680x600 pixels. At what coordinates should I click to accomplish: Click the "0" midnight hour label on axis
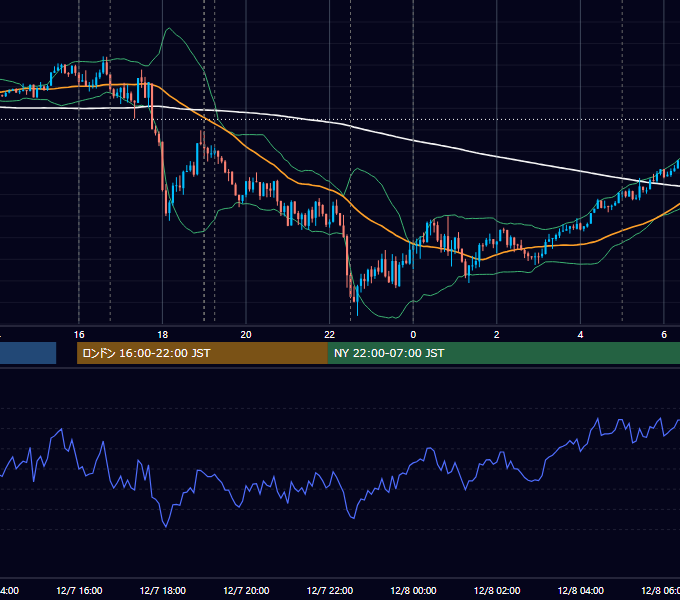pyautogui.click(x=413, y=335)
